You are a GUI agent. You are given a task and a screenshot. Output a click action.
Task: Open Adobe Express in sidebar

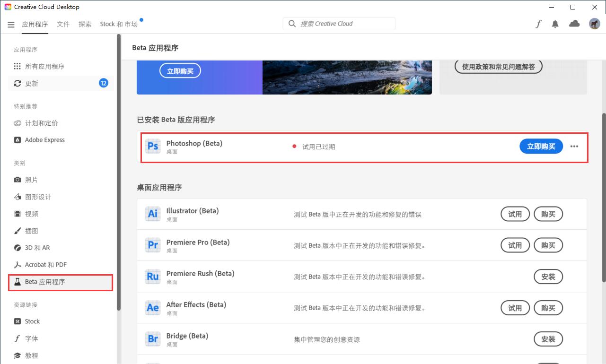tap(61, 140)
